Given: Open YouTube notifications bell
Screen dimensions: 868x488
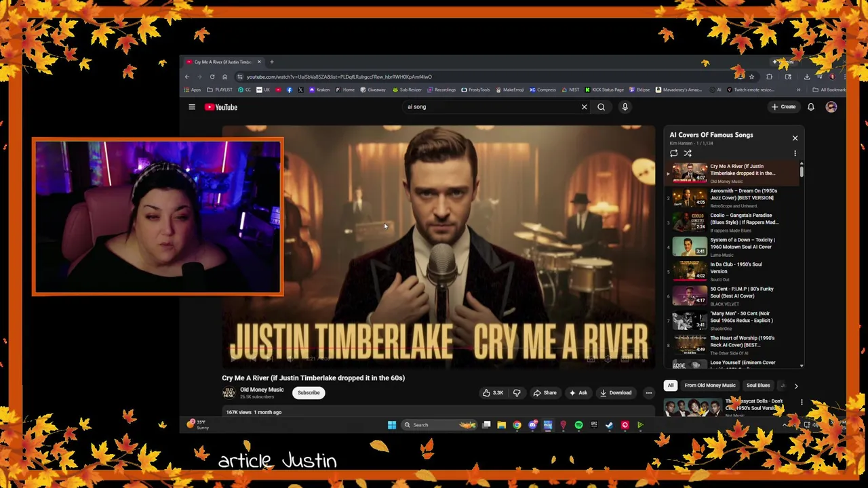Looking at the screenshot, I should pos(811,107).
